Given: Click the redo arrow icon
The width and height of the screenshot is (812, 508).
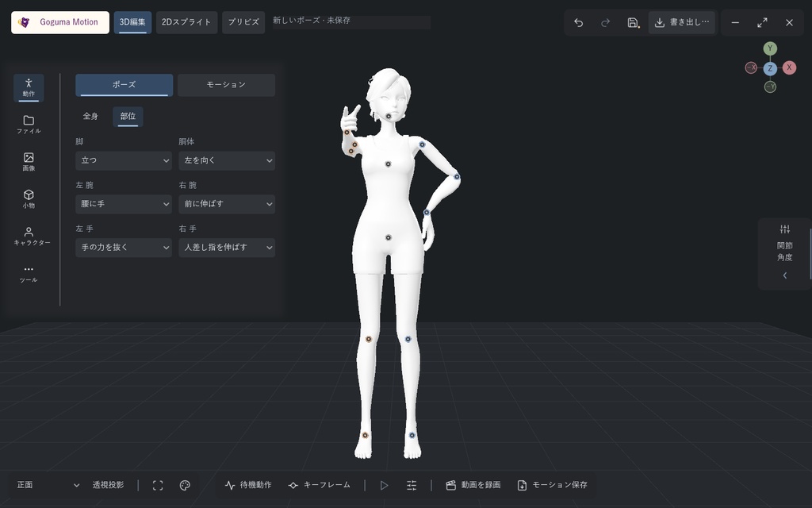Looking at the screenshot, I should [x=605, y=23].
